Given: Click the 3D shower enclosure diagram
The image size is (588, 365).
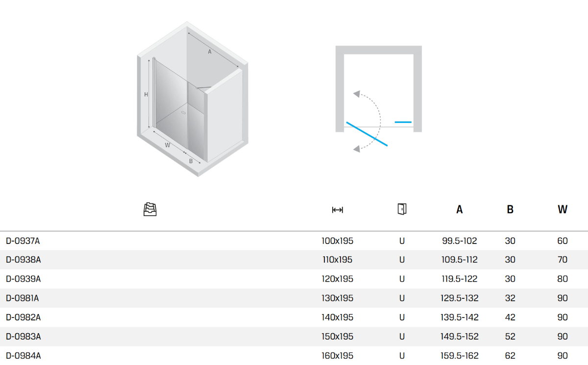Looking at the screenshot, I should point(192,99).
